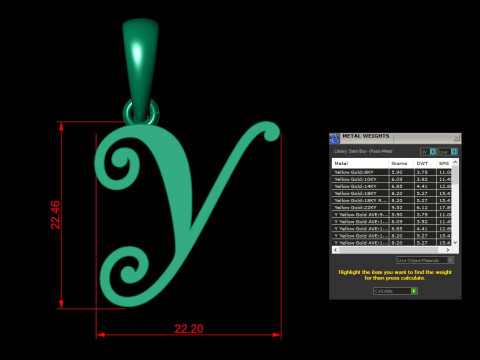The height and width of the screenshot is (360, 480).
Task: Click the 6.12 DWT cell
Action: click(x=425, y=207)
